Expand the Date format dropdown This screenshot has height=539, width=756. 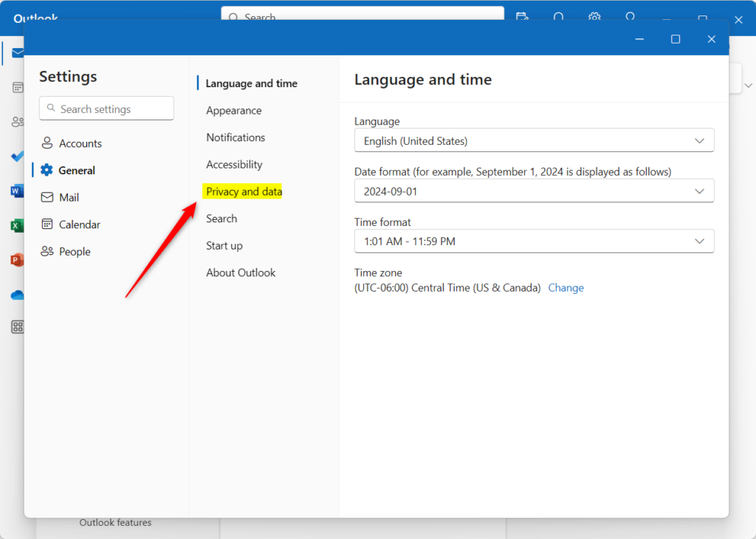534,191
